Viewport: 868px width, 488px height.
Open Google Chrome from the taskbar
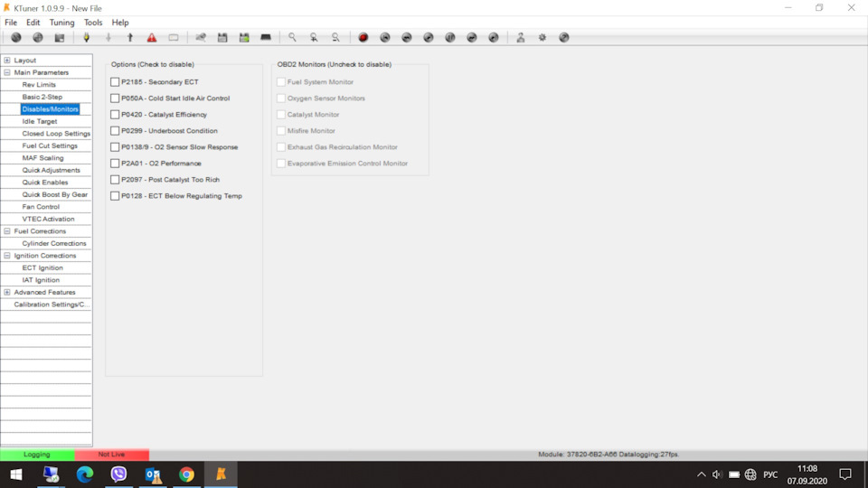click(186, 474)
